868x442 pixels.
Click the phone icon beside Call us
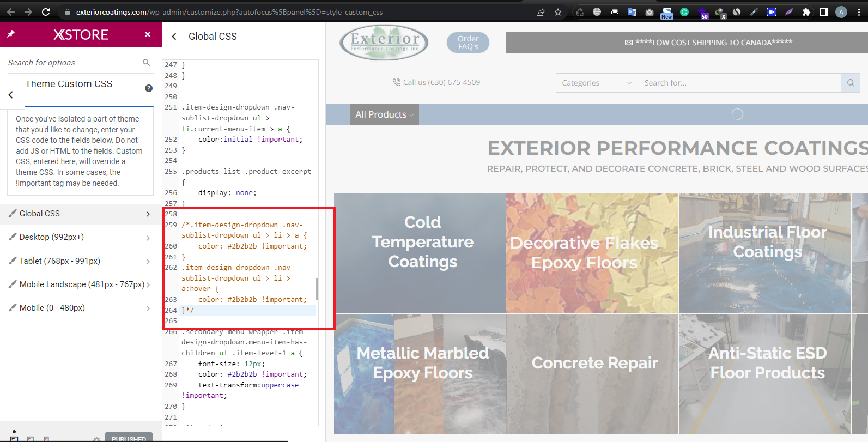(397, 82)
